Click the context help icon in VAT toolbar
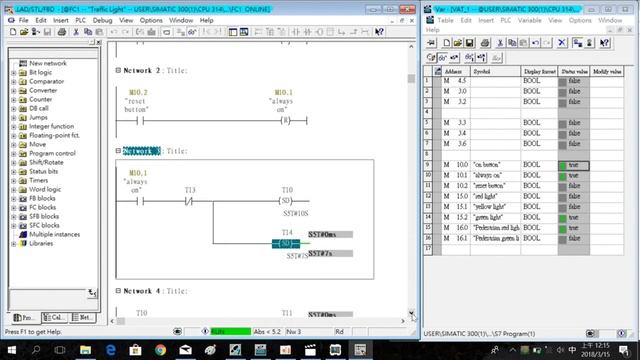This screenshot has height=360, width=640. coord(604,42)
